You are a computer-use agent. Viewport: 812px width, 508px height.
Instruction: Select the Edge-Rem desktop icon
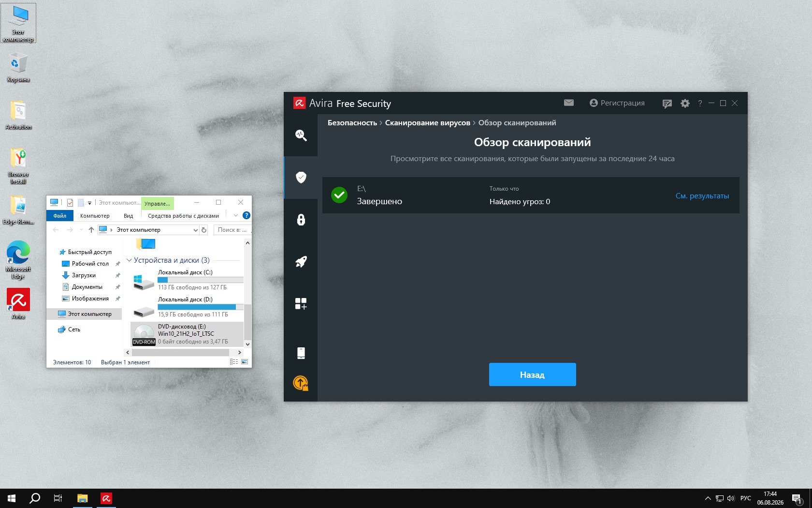[x=18, y=210]
